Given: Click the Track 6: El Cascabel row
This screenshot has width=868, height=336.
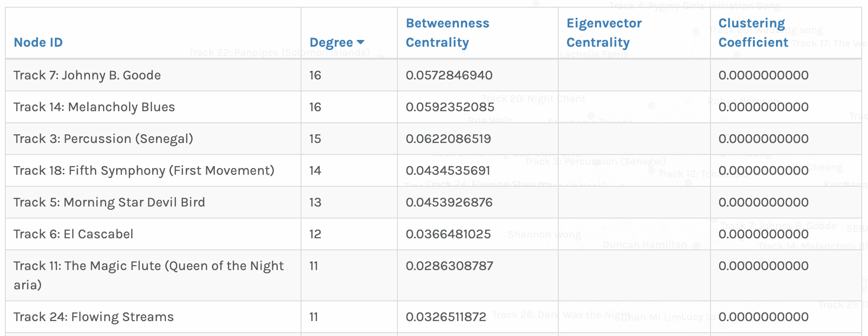Looking at the screenshot, I should (73, 234).
